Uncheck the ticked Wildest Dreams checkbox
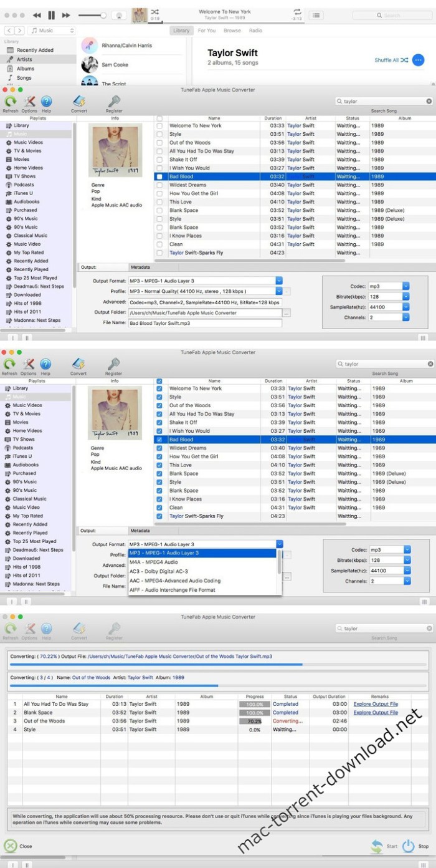 (159, 448)
